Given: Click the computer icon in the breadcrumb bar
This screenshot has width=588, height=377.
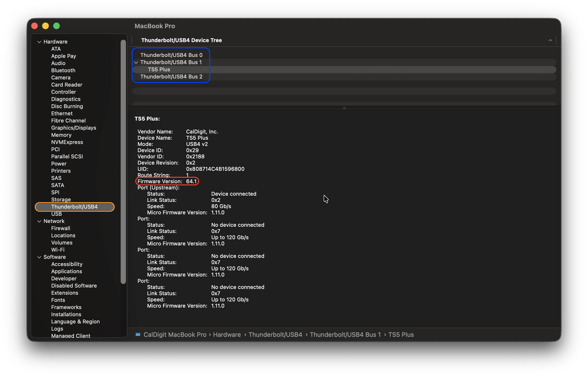Looking at the screenshot, I should click(x=138, y=335).
